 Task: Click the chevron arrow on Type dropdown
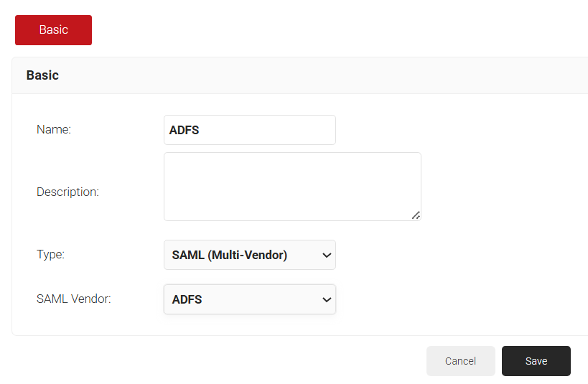coord(327,255)
